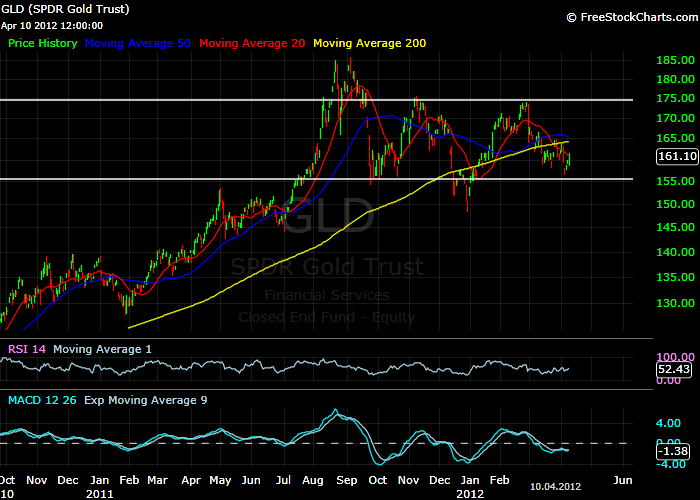Click the 155.00 price axis label

675,181
